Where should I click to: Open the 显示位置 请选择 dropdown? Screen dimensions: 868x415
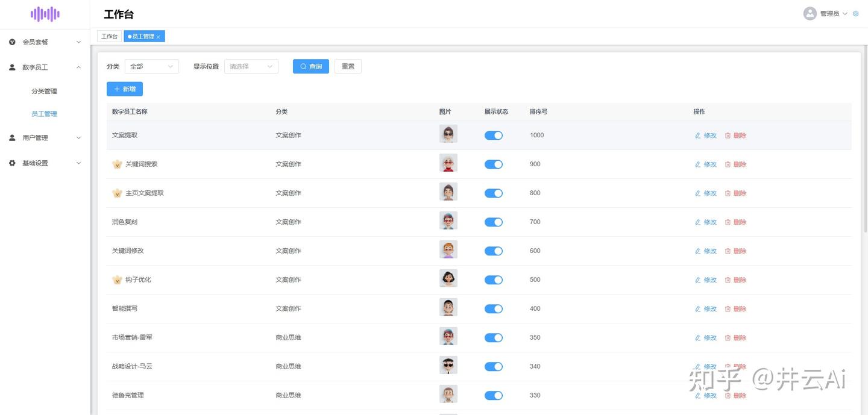pyautogui.click(x=251, y=66)
